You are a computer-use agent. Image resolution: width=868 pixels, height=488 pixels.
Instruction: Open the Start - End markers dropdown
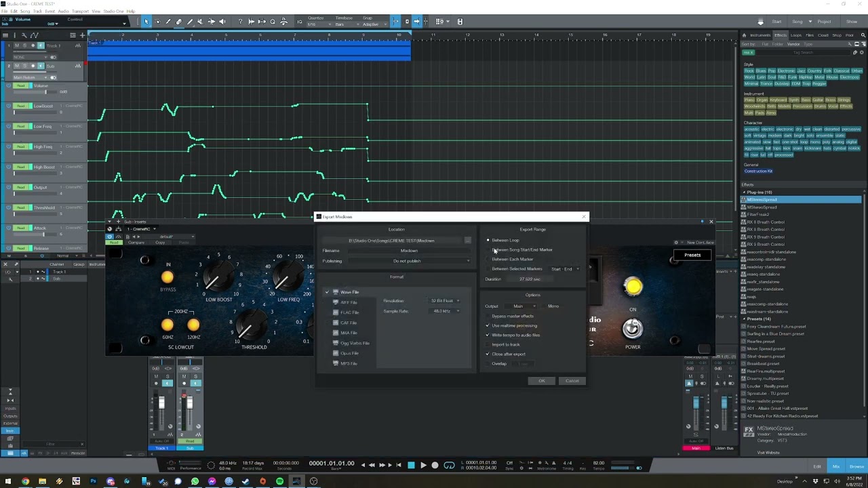(565, 269)
